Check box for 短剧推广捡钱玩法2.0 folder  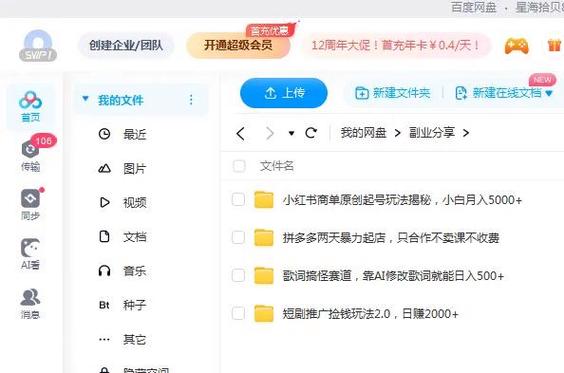point(238,313)
